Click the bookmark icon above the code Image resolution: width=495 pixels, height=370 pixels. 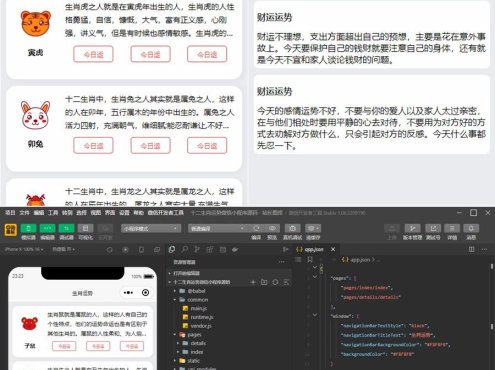pos(310,259)
